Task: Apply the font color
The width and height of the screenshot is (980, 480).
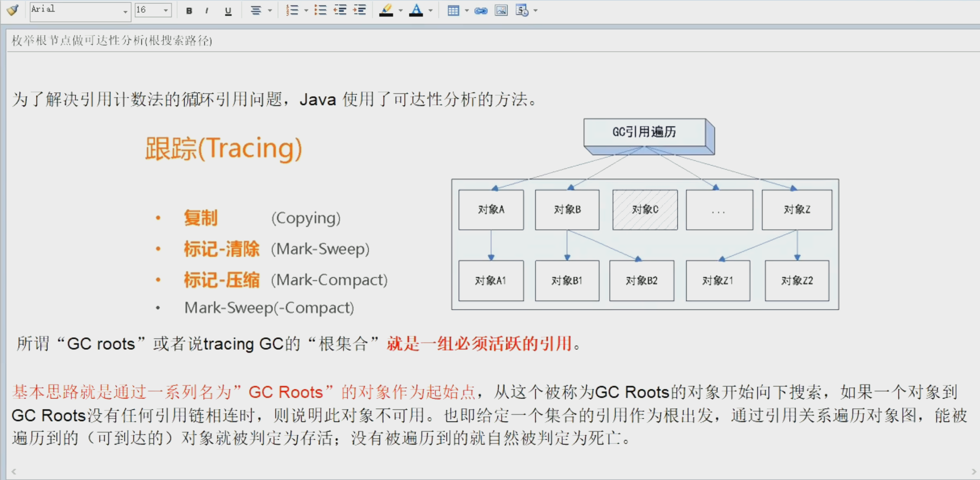Action: click(416, 10)
